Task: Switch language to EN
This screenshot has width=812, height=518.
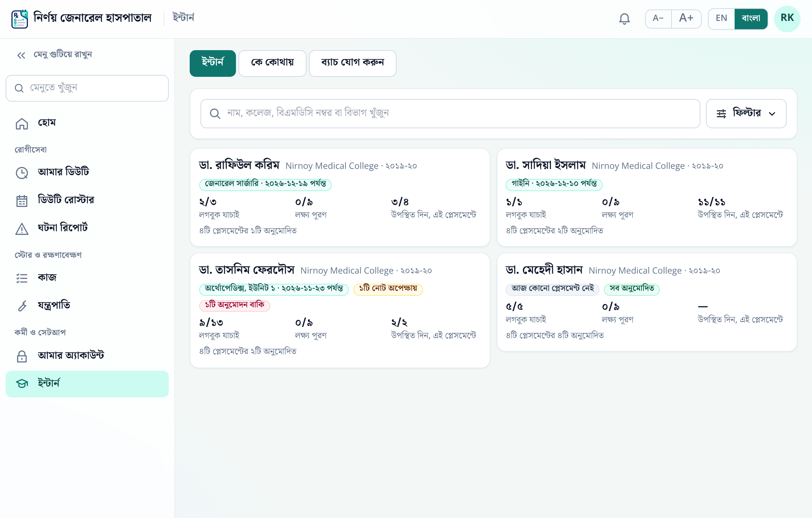Action: coord(721,18)
